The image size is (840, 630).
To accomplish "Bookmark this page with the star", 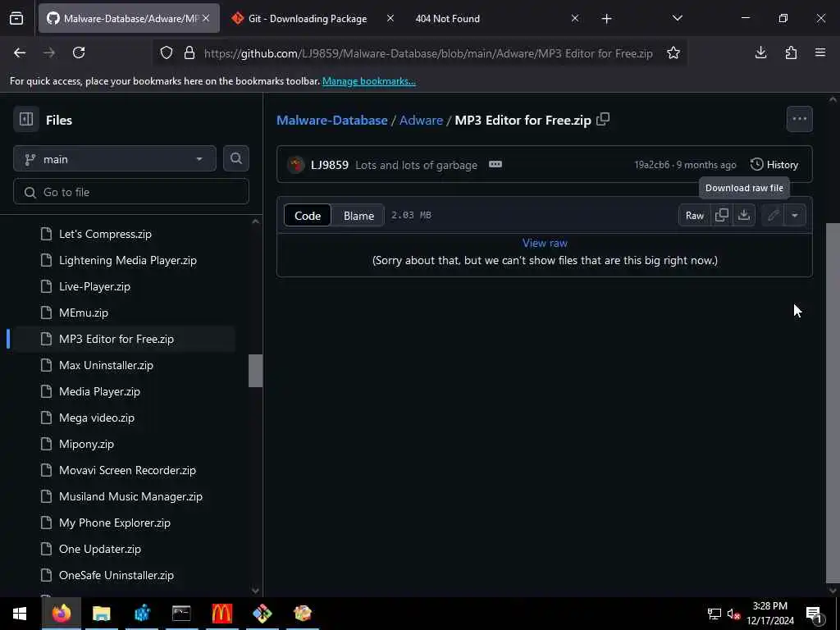I will coord(673,52).
